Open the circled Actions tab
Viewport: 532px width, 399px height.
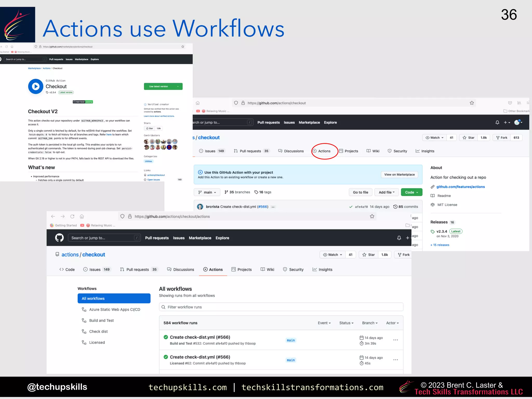(324, 151)
